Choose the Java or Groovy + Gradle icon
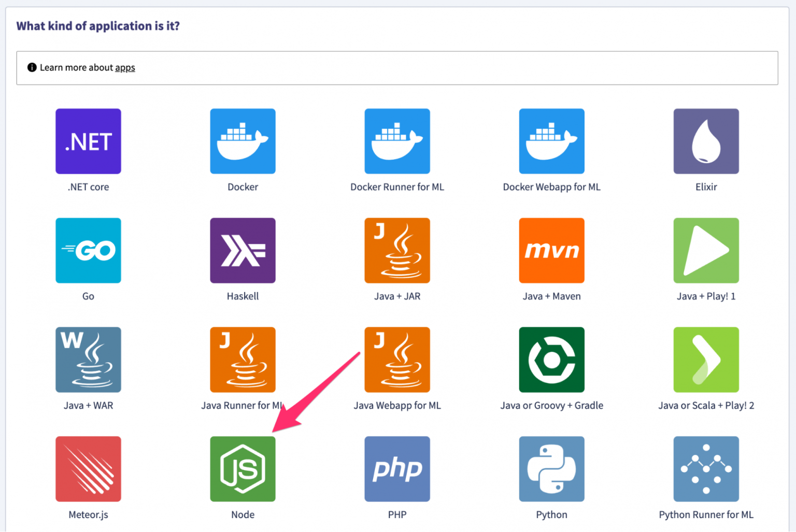 coord(551,360)
